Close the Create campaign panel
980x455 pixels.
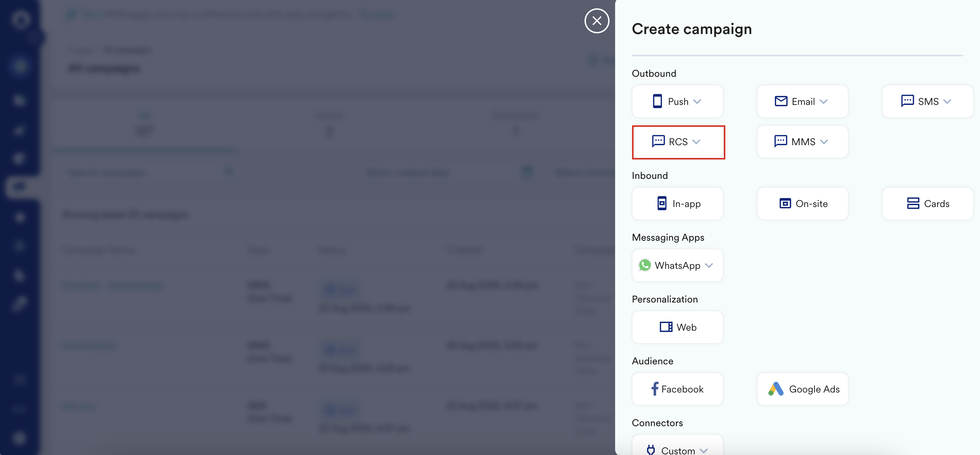coord(597,21)
